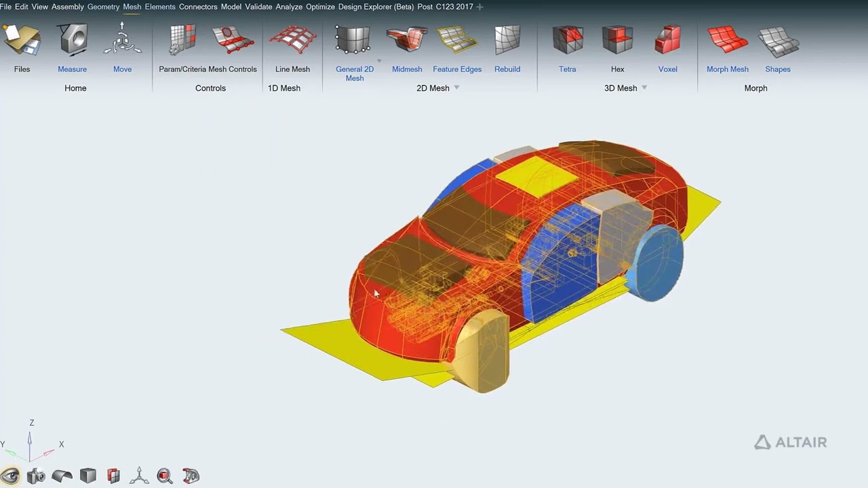Click the curved surface display icon
Image resolution: width=868 pixels, height=488 pixels.
(x=62, y=476)
